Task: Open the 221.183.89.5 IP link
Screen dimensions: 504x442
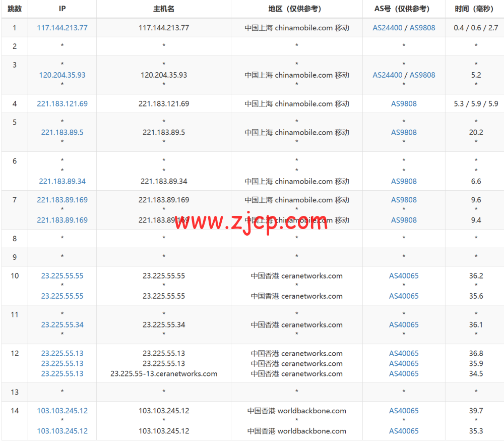Action: pyautogui.click(x=62, y=132)
